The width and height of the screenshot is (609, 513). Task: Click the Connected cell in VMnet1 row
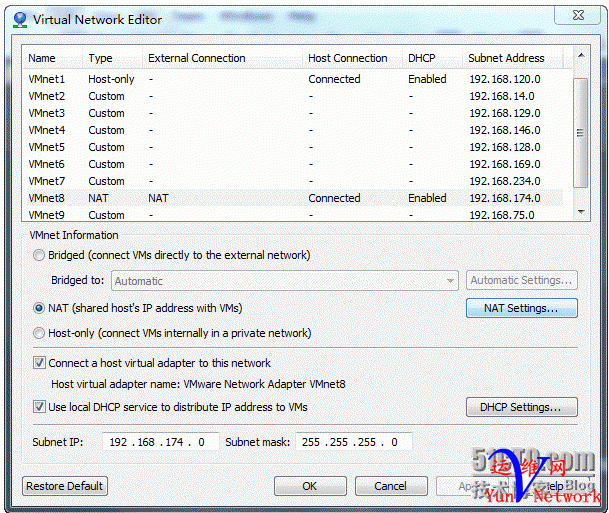(334, 79)
